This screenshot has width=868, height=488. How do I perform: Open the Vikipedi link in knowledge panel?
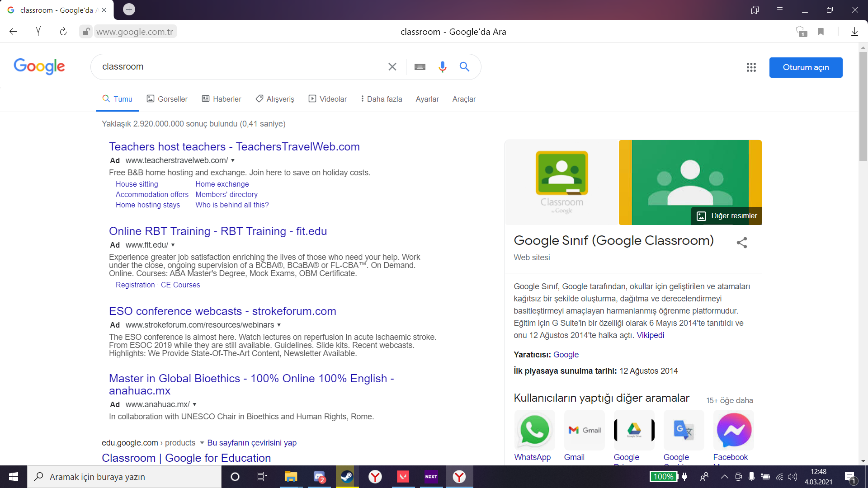click(x=650, y=335)
